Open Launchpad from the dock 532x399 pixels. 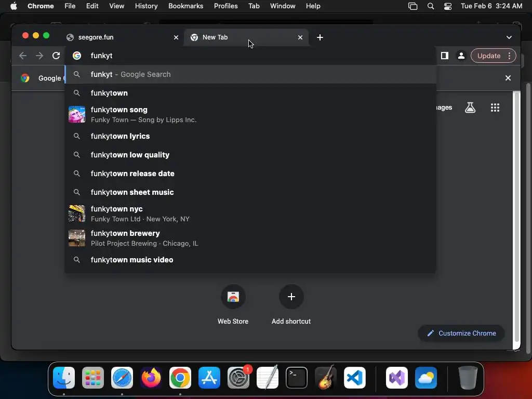pos(93,378)
